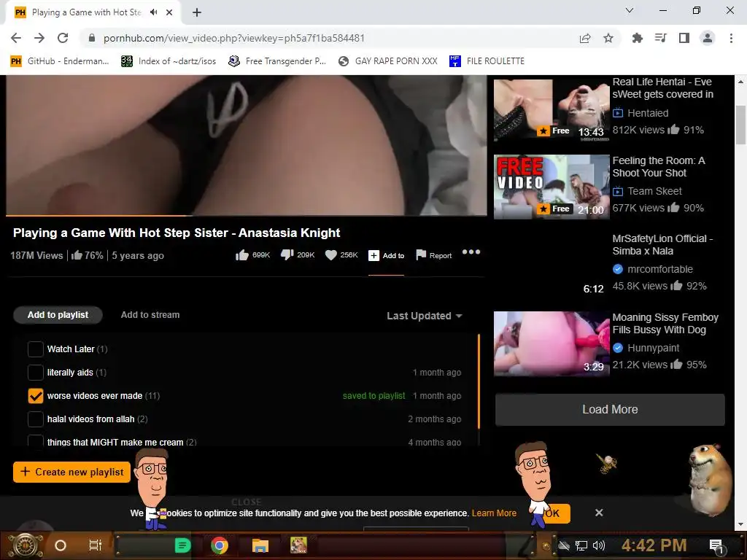Open the 13:43 video thumbnail

tap(551, 110)
